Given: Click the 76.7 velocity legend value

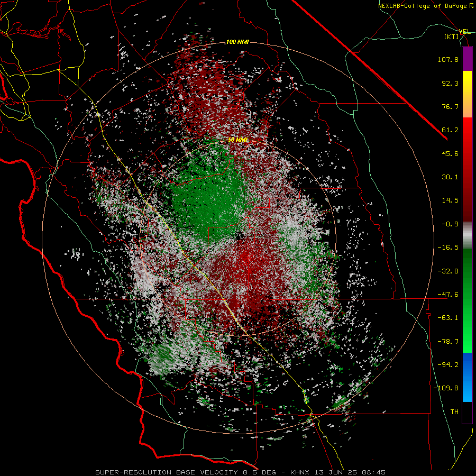Looking at the screenshot, I should 450,106.
